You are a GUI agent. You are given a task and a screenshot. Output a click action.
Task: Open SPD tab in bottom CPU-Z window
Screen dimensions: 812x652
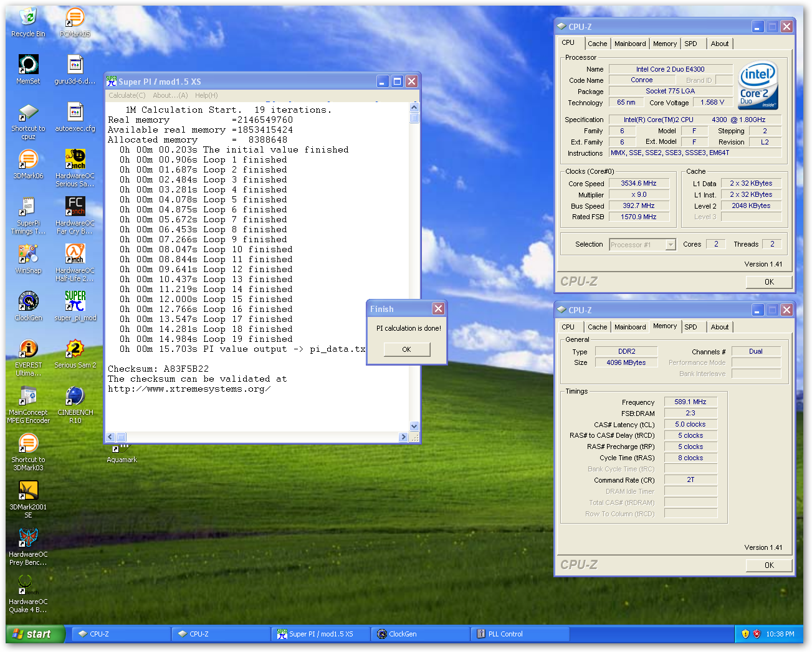tap(690, 327)
